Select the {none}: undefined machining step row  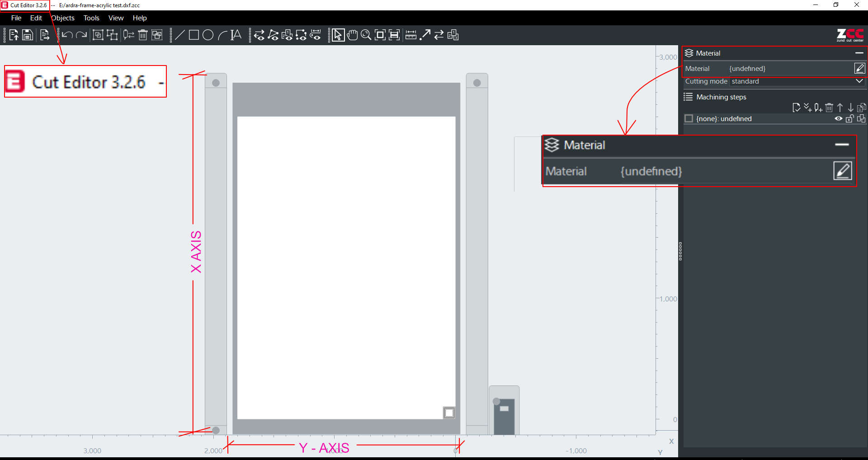[775, 118]
